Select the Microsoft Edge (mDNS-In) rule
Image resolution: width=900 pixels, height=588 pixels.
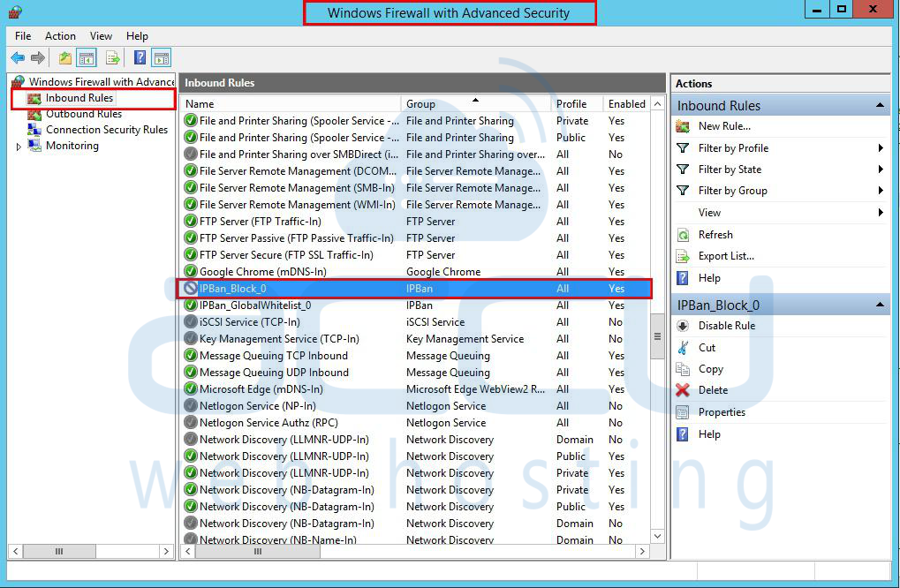(x=416, y=389)
